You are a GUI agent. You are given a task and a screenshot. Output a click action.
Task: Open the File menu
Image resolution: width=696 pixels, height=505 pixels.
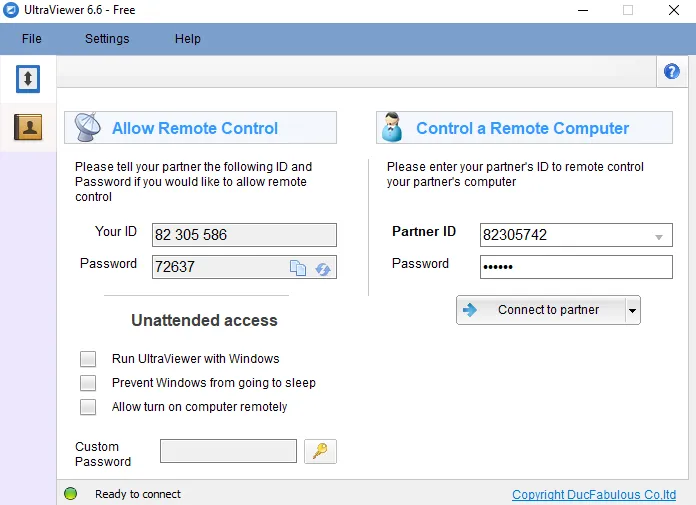click(x=31, y=39)
